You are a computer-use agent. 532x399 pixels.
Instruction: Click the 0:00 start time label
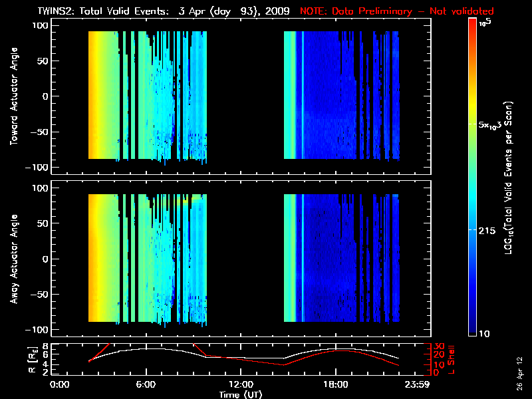pos(60,385)
